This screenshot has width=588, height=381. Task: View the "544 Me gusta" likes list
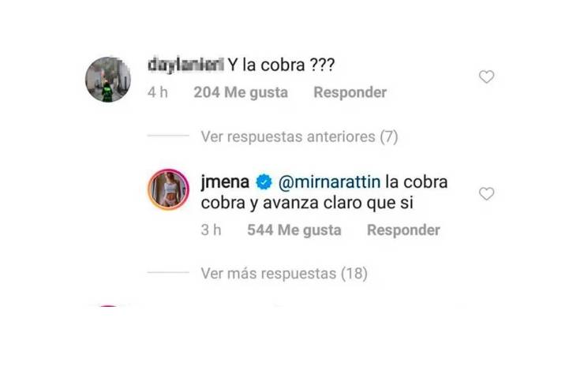[x=294, y=230]
